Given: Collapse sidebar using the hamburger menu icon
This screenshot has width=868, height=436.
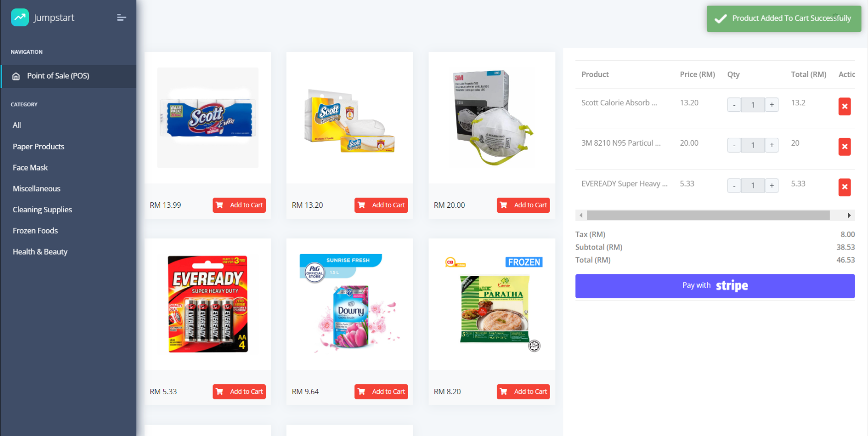Looking at the screenshot, I should coord(121,17).
